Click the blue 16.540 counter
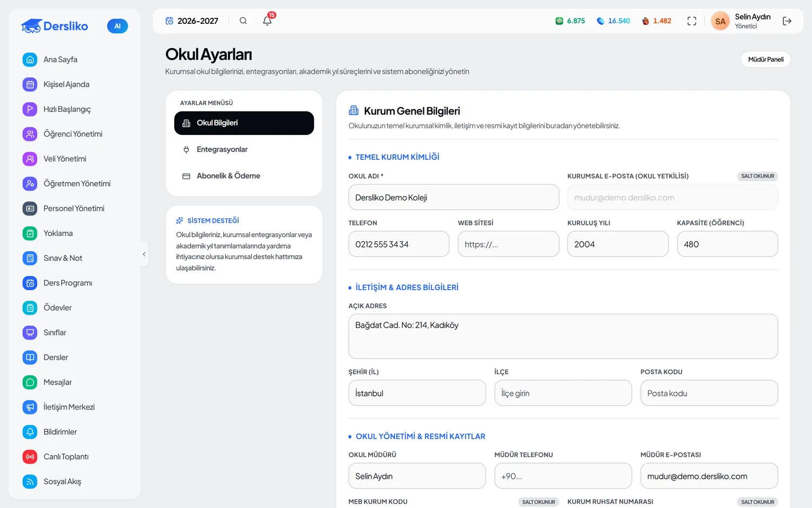 click(613, 21)
